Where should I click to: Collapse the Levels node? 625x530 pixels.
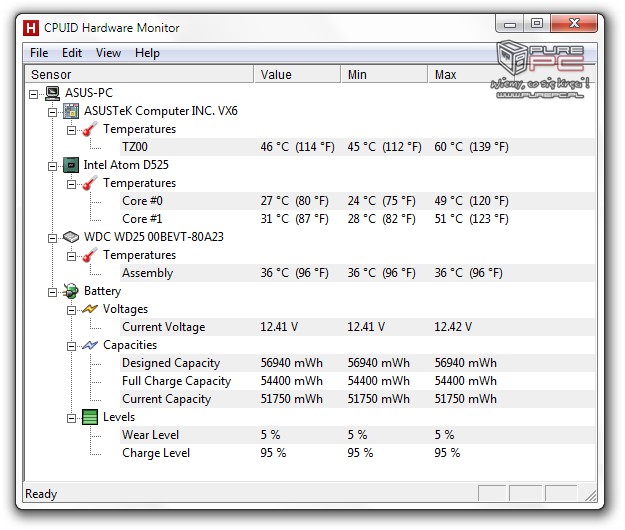tap(71, 418)
